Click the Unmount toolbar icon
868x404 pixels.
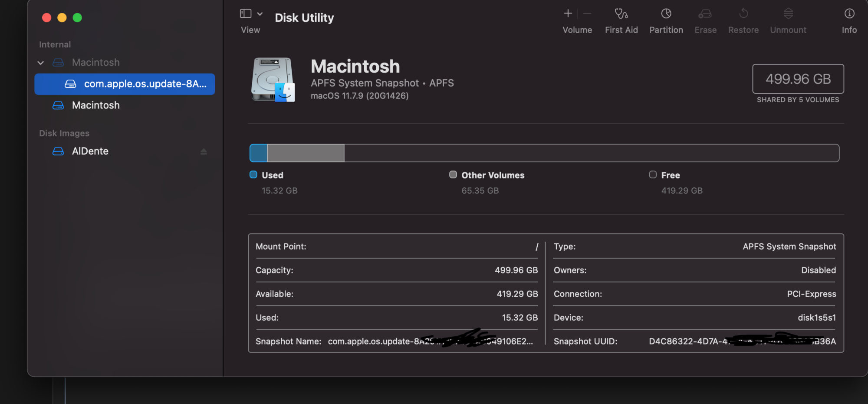point(788,14)
